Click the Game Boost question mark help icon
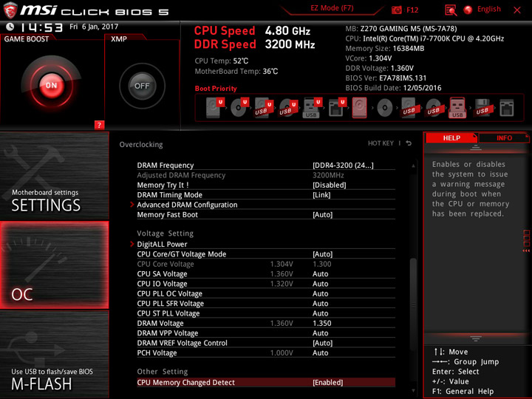Screen dimensions: 532x399 99,125
